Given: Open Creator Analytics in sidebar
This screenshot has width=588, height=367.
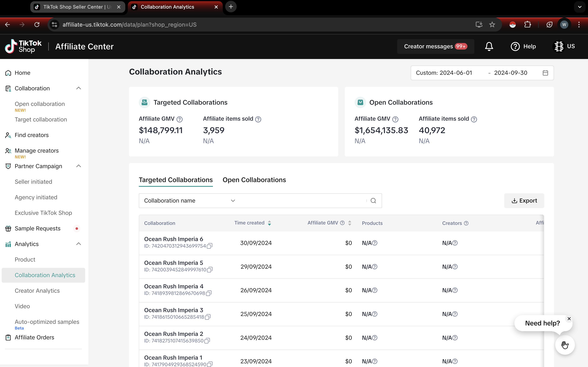Looking at the screenshot, I should pos(37,291).
